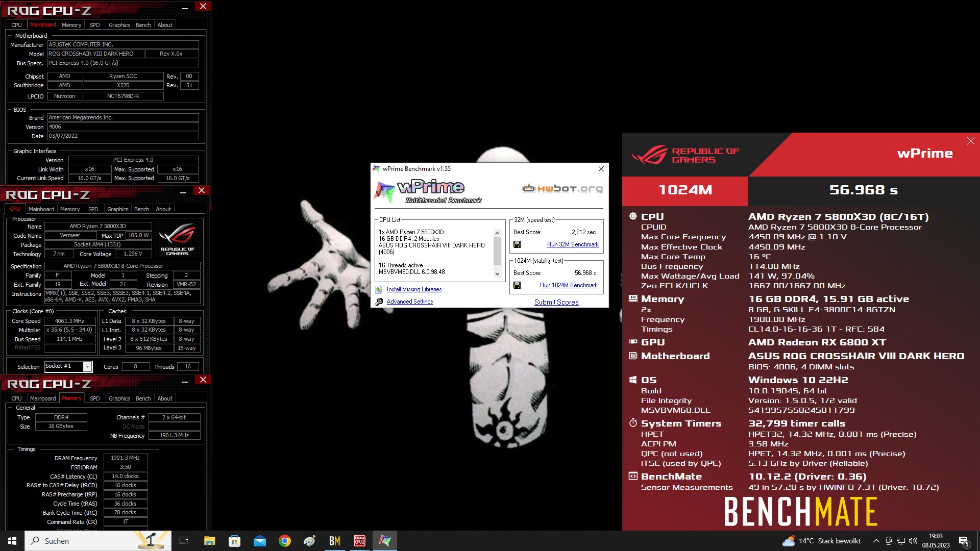The image size is (980, 551).
Task: Click the Memory section icon in BenchMate
Action: (x=633, y=298)
